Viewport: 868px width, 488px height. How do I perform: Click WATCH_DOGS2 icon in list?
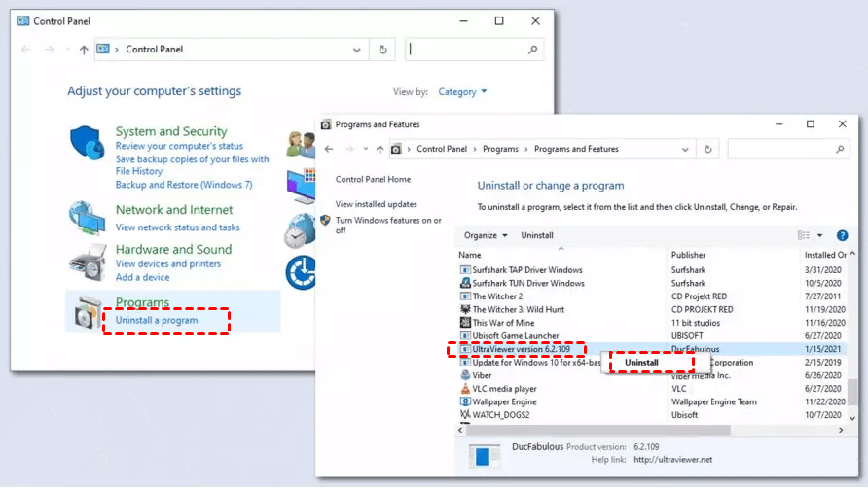click(465, 414)
